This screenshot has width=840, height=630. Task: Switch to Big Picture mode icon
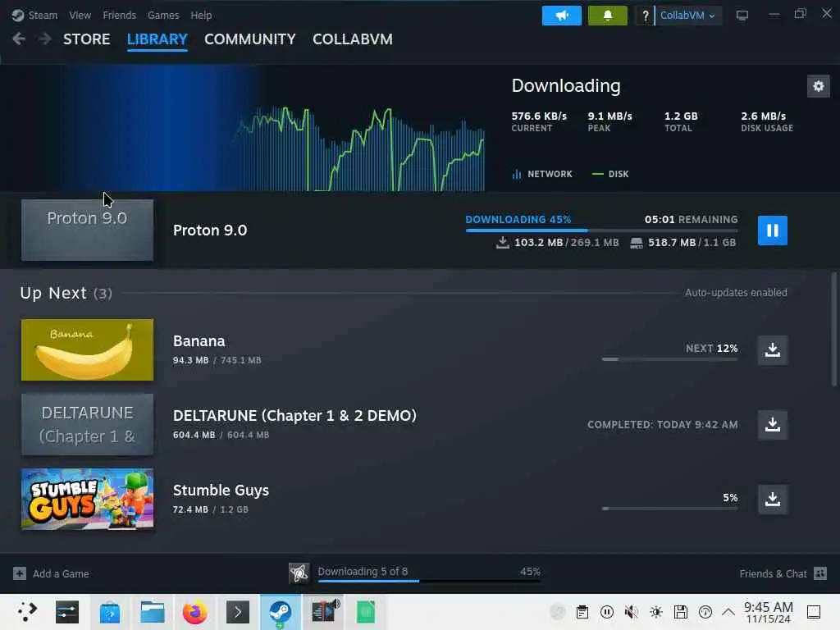[x=742, y=15]
